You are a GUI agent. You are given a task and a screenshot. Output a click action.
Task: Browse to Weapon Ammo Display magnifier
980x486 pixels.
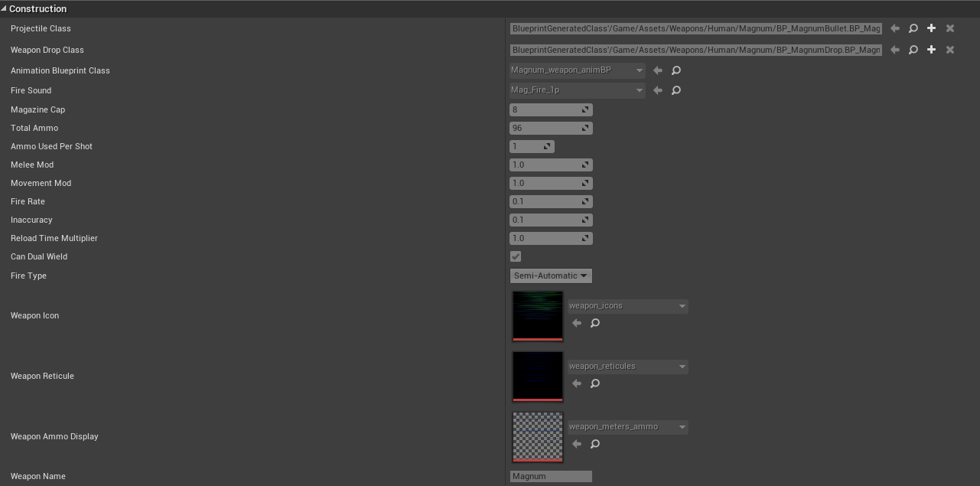pos(594,444)
